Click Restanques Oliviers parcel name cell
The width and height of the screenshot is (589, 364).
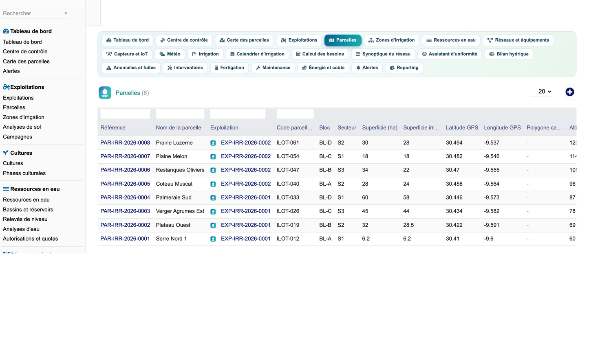[x=180, y=170]
